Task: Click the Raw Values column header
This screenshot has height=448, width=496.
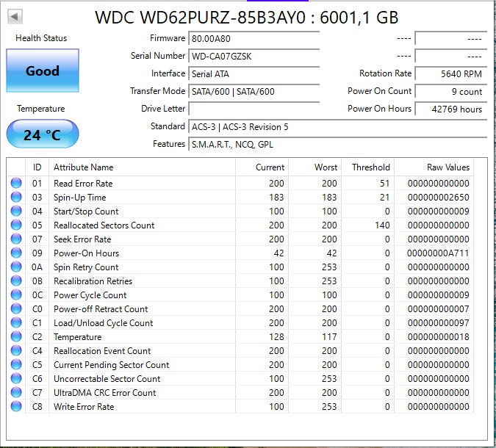Action: pos(434,167)
